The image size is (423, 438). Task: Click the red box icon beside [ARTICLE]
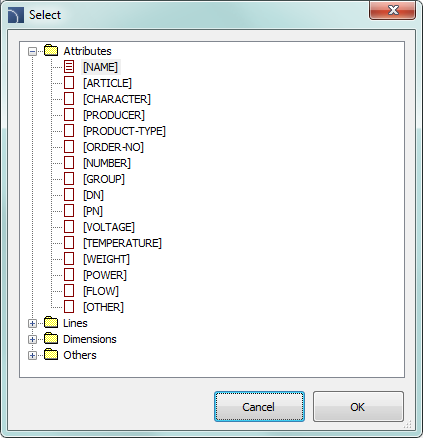click(69, 83)
